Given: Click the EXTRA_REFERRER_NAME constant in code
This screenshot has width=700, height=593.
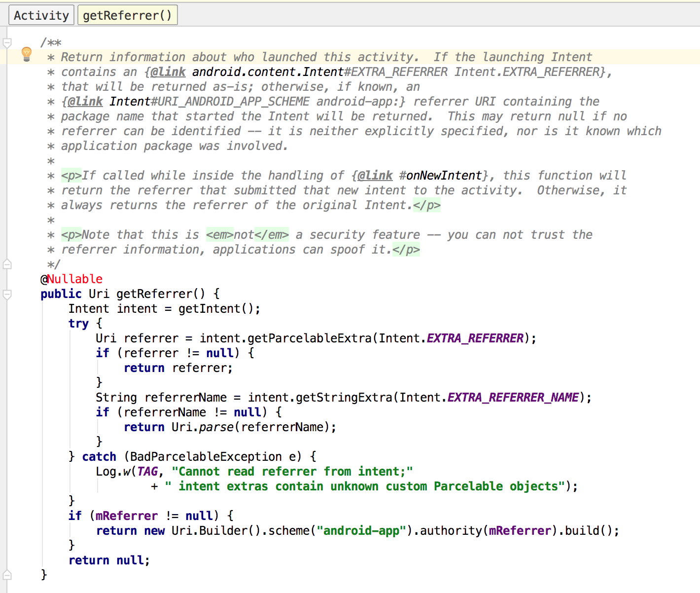Looking at the screenshot, I should click(513, 398).
